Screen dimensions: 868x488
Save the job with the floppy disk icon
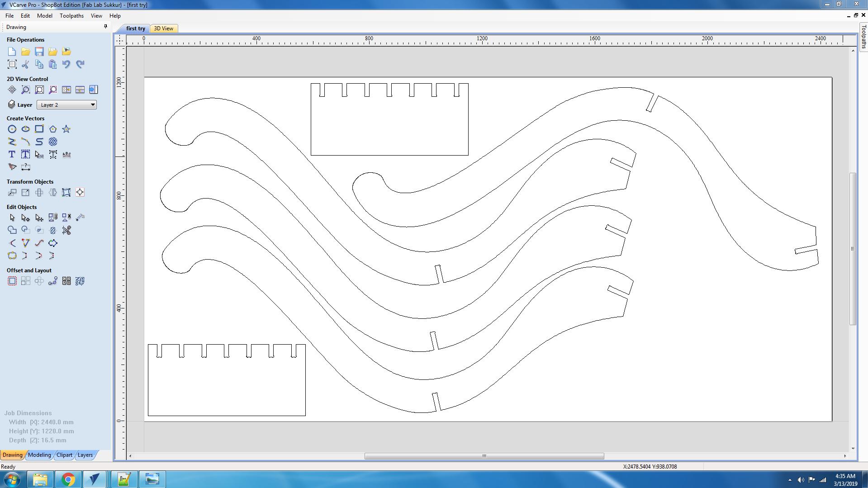coord(39,52)
